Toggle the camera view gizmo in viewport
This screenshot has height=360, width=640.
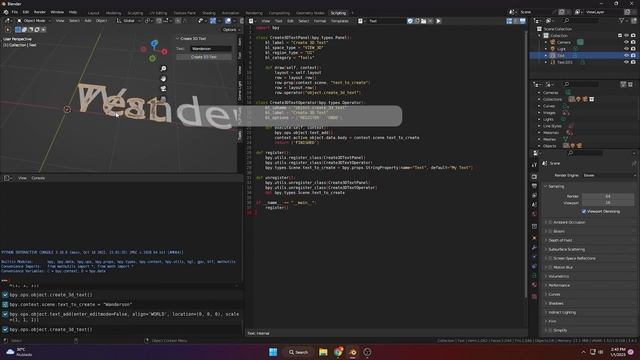[163, 89]
